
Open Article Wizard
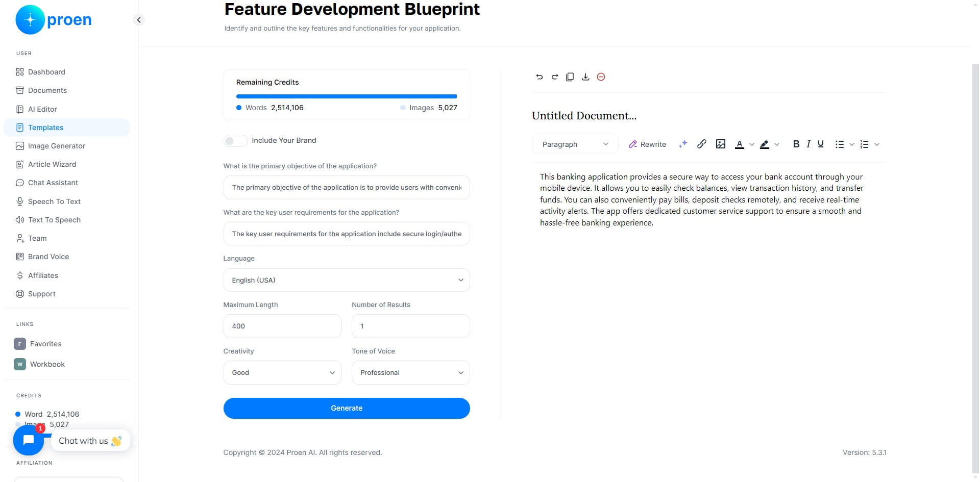click(x=66, y=164)
